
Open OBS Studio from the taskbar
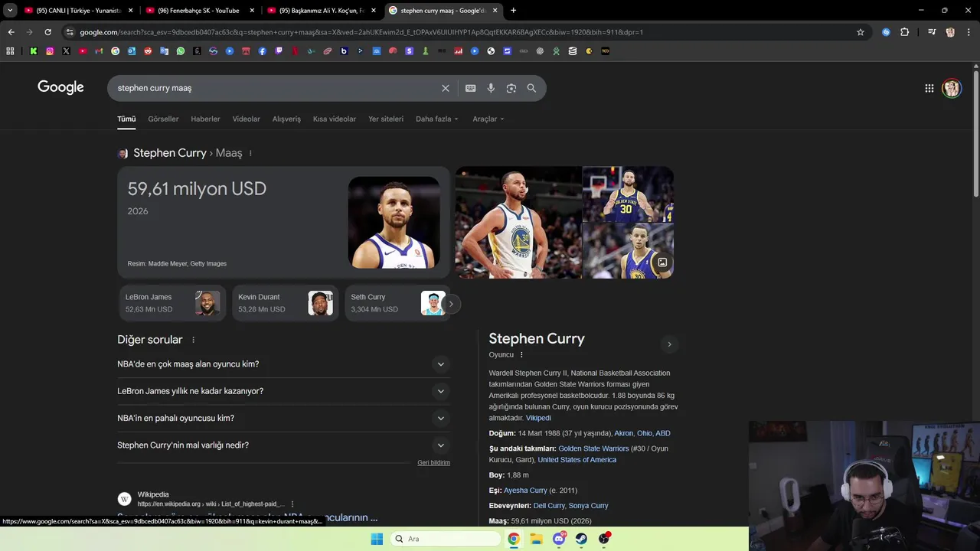point(604,539)
